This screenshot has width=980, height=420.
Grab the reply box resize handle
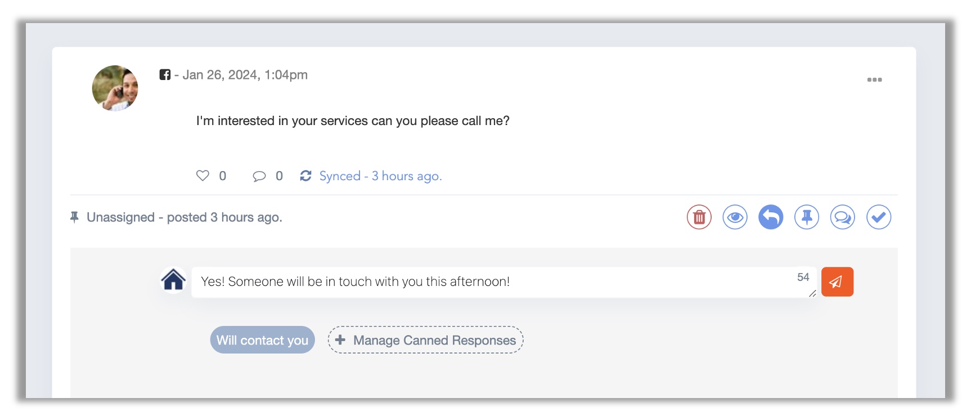tap(812, 293)
